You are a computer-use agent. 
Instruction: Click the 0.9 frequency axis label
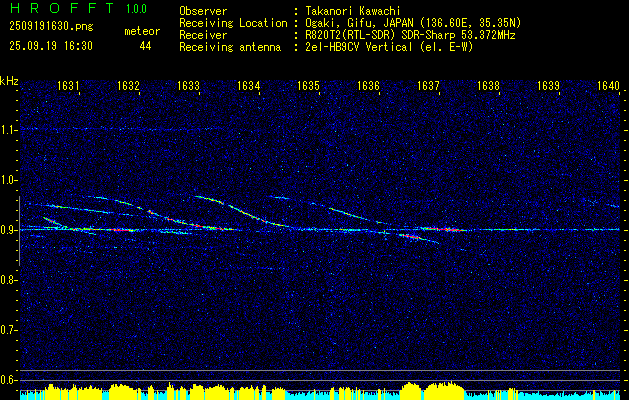coord(9,230)
